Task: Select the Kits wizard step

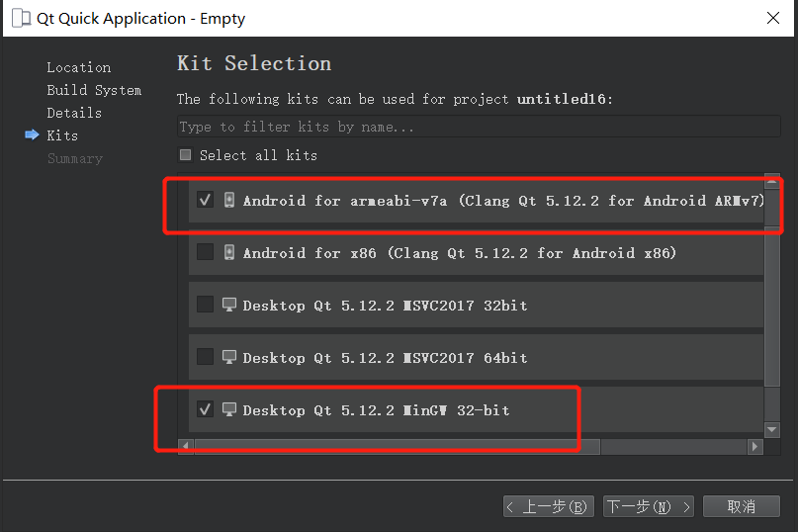Action: point(62,135)
